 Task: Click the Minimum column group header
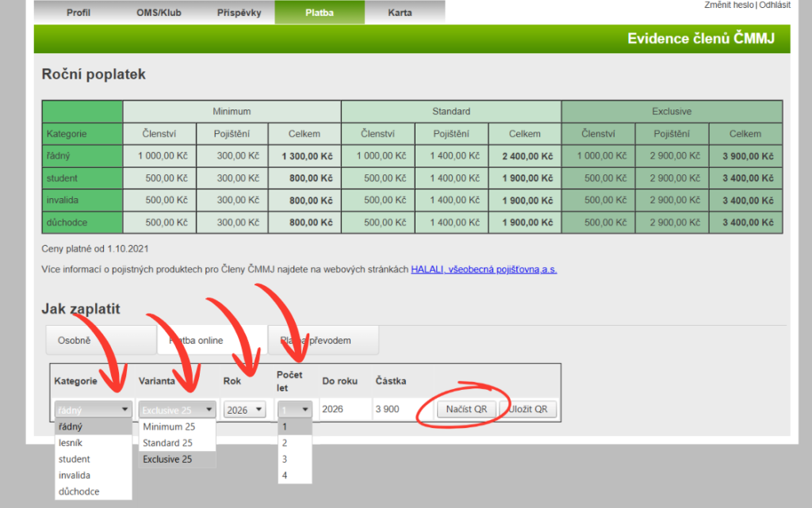[x=232, y=111]
